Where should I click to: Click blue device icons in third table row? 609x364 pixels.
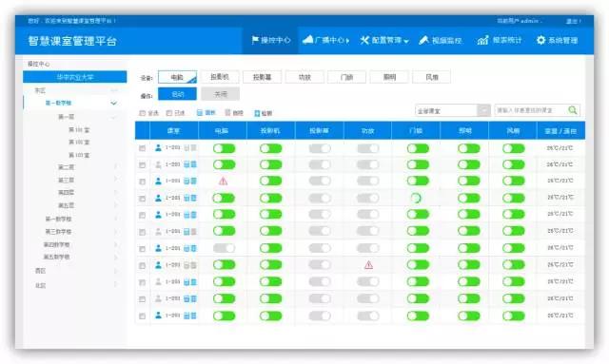coord(190,181)
